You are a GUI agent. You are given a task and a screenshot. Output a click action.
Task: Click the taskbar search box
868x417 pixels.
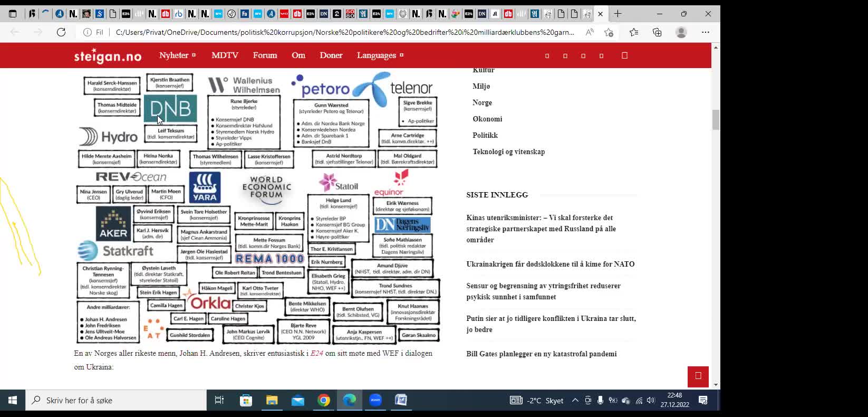click(x=116, y=400)
